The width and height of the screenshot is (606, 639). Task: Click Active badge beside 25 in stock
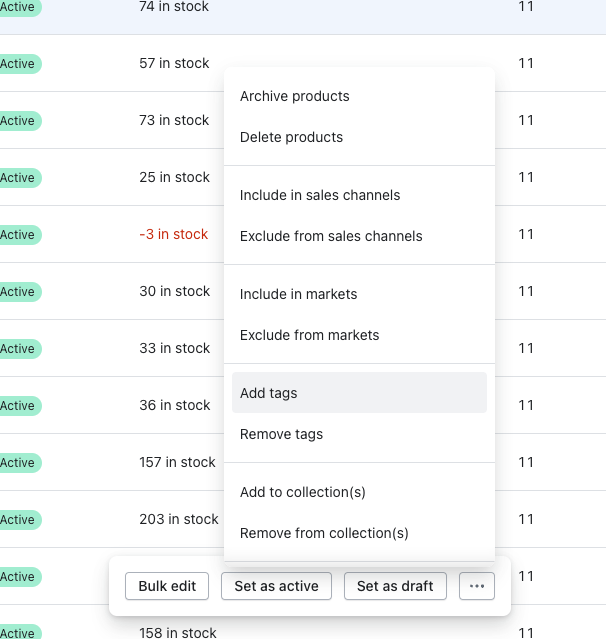[17, 178]
